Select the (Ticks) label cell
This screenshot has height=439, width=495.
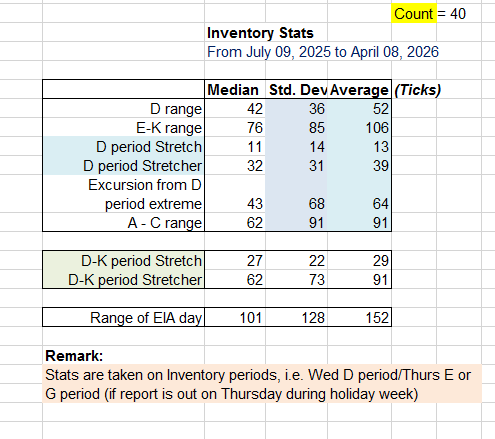click(418, 89)
